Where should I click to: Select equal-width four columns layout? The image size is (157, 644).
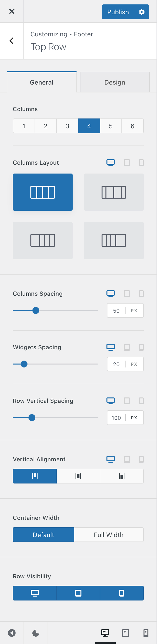coord(43,192)
